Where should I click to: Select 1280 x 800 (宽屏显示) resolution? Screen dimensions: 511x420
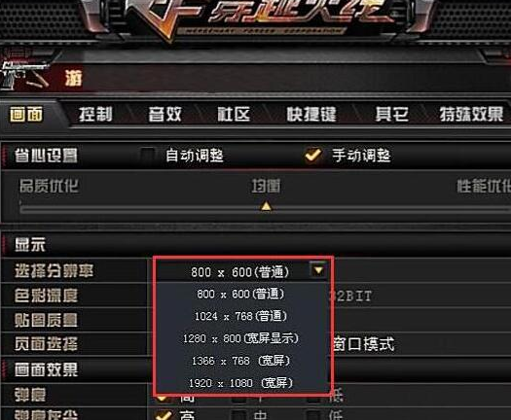[240, 338]
